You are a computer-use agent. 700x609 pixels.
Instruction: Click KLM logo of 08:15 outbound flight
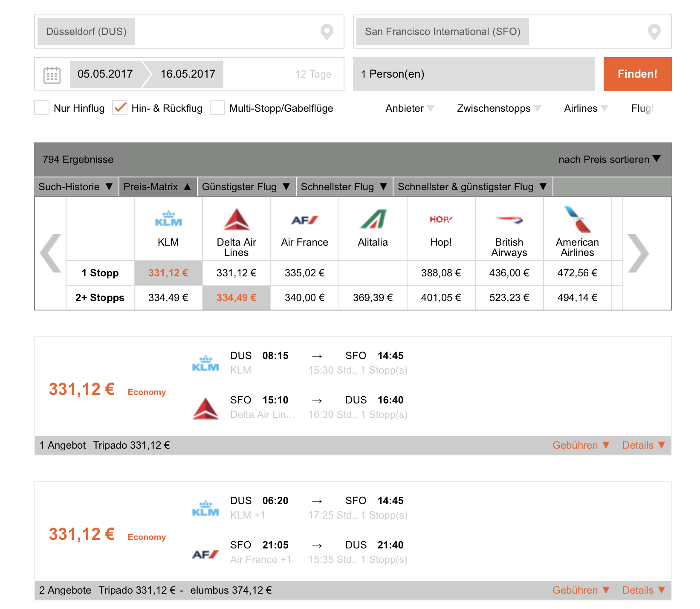pos(205,363)
